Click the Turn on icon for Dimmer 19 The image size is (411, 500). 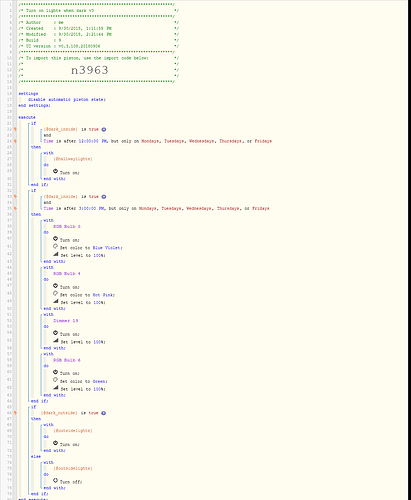(55, 333)
